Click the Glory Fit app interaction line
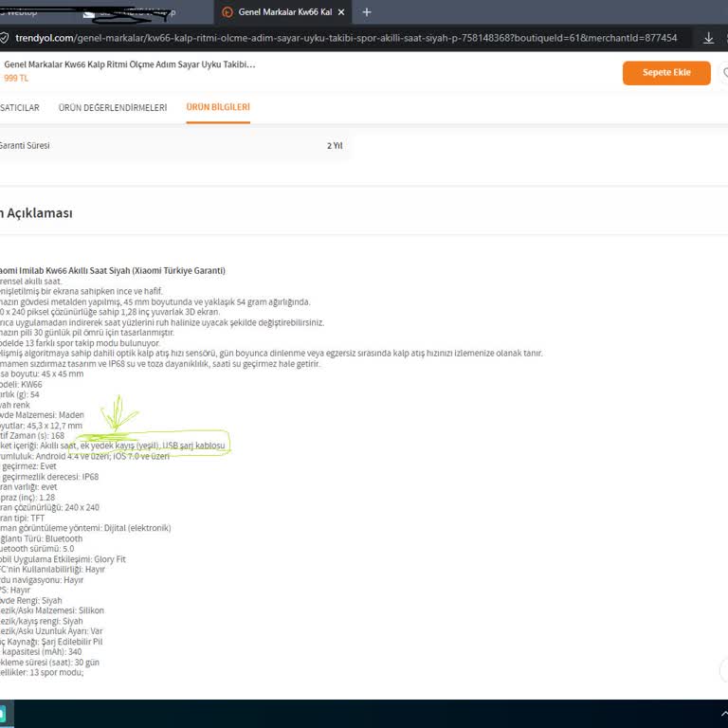Viewport: 728px width, 728px height. 63,559
